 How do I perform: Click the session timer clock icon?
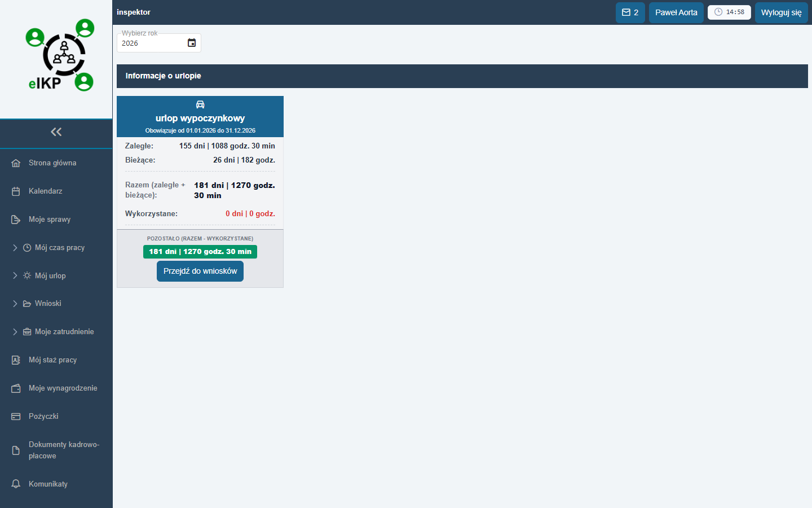[718, 12]
